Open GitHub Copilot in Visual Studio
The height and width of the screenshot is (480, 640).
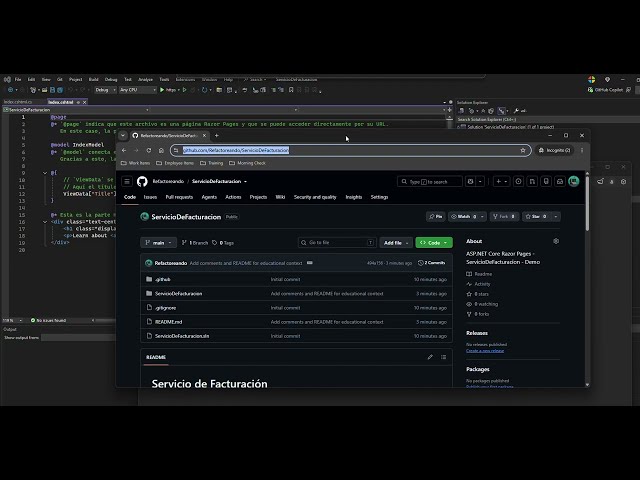point(605,90)
